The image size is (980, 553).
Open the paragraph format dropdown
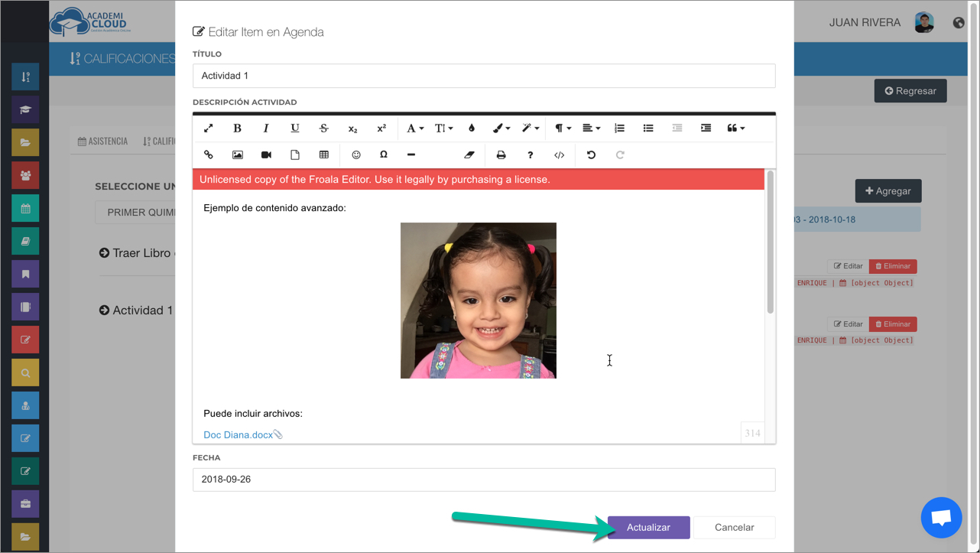tap(563, 128)
